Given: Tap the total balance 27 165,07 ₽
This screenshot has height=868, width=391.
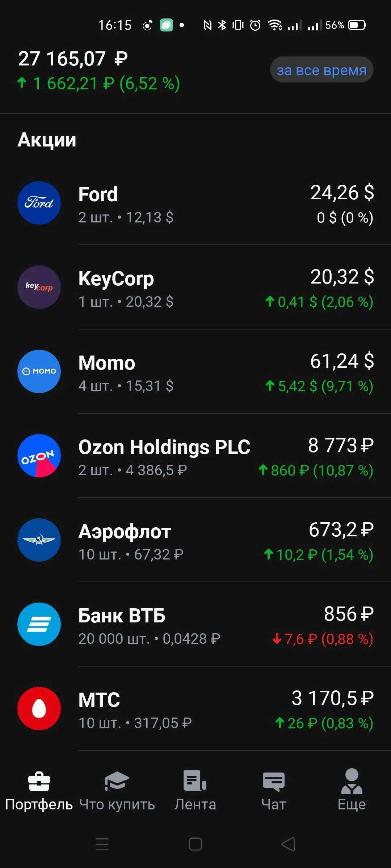Looking at the screenshot, I should coord(73,59).
